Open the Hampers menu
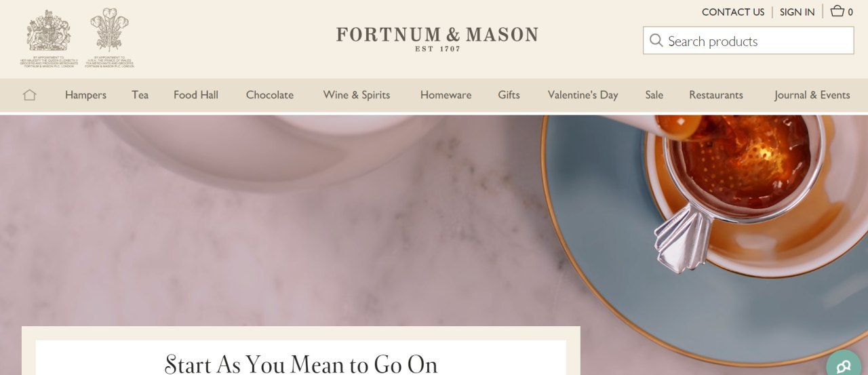The width and height of the screenshot is (868, 375). tap(85, 95)
